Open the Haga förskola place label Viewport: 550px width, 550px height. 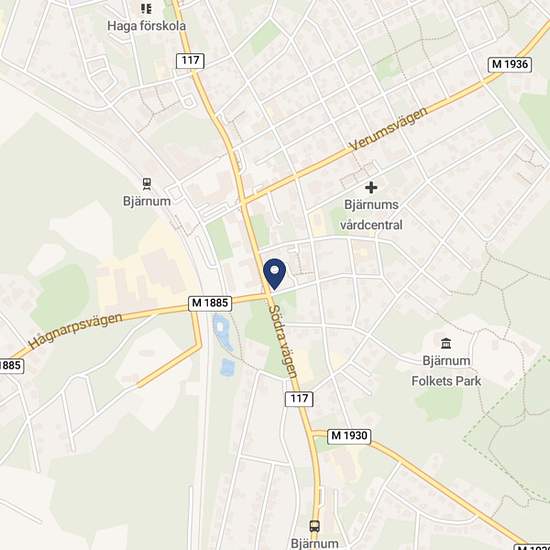(x=147, y=26)
